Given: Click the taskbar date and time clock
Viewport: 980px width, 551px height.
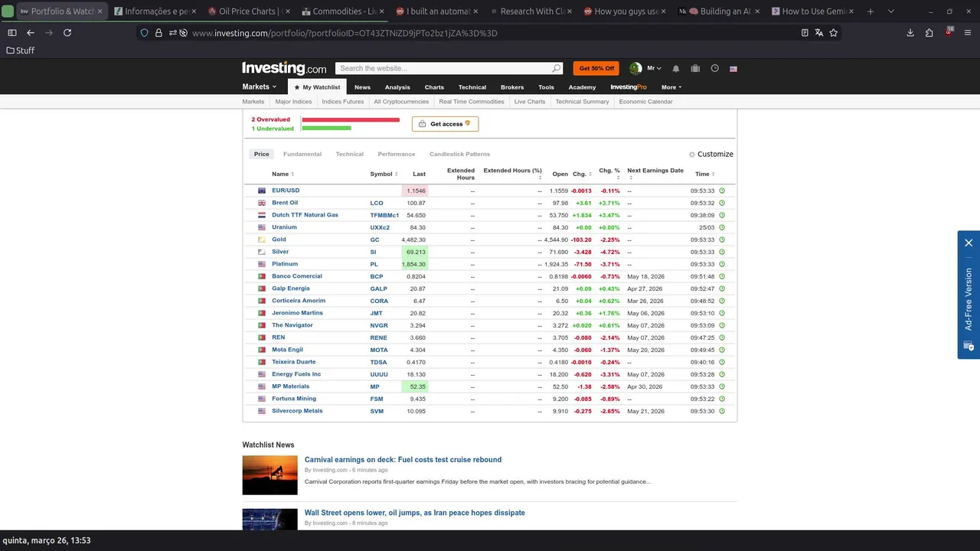Looking at the screenshot, I should click(x=46, y=540).
